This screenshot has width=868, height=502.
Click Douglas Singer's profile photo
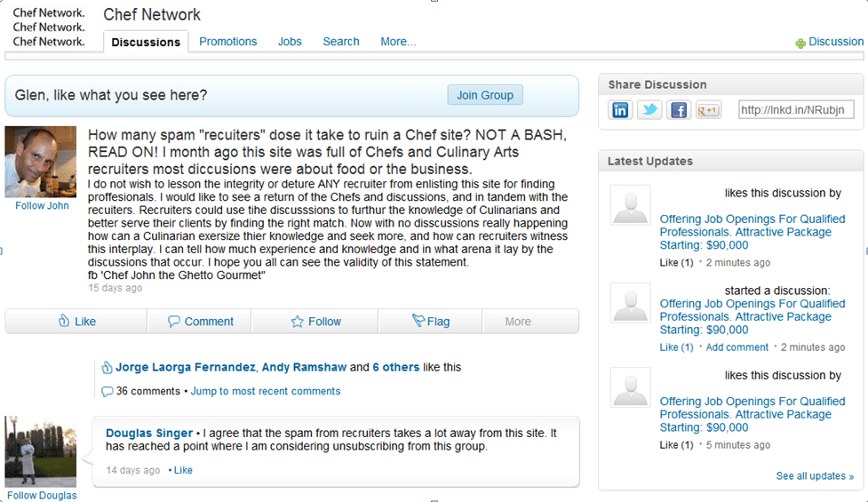click(x=41, y=451)
